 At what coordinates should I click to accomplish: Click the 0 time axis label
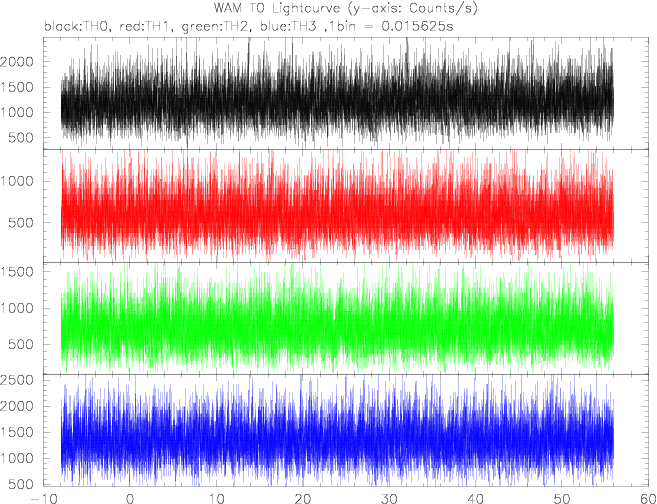point(130,499)
